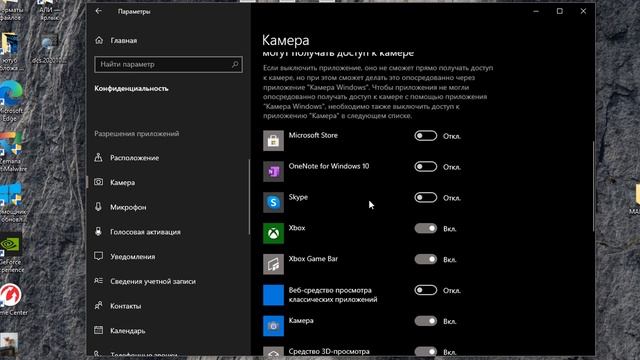Screen dimensions: 640x360
Task: Click the OneNote for Windows 10 label
Action: pos(329,166)
